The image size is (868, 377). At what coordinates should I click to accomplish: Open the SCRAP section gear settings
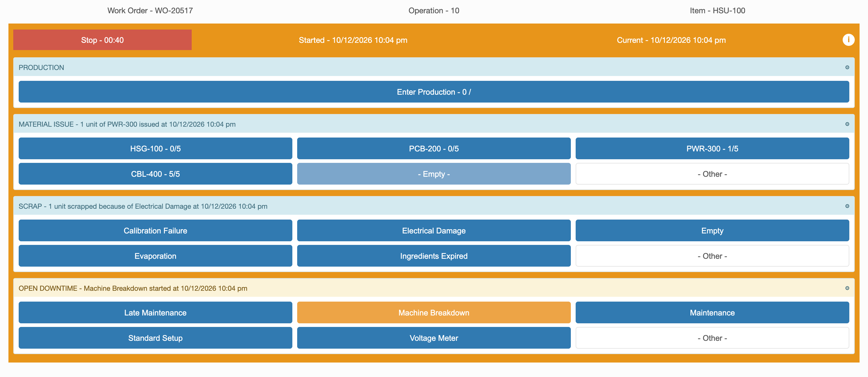[847, 206]
